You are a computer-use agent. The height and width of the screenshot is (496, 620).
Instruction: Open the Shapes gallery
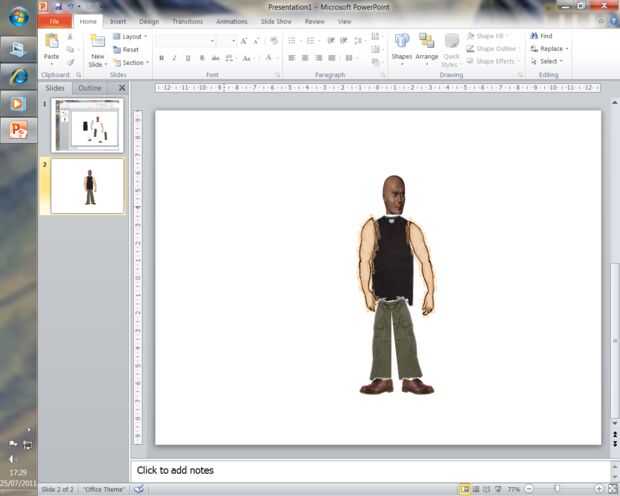coord(401,46)
